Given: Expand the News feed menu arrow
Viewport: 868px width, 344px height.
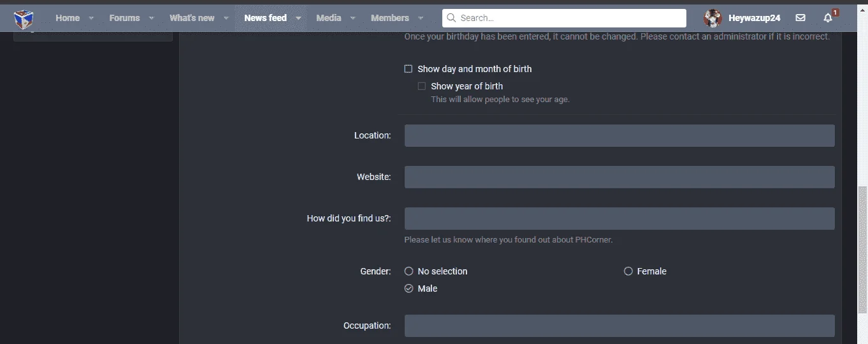Looking at the screenshot, I should tap(298, 18).
